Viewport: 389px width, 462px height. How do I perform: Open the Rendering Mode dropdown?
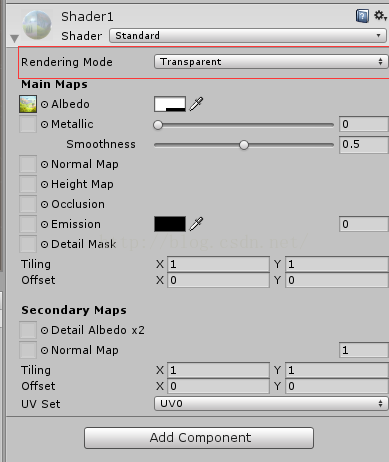point(271,62)
